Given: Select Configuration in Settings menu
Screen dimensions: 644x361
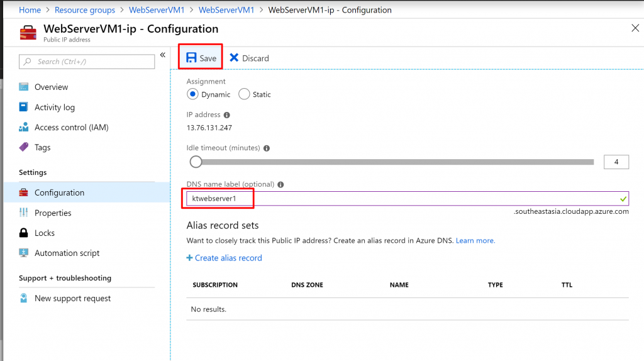Looking at the screenshot, I should [x=87, y=192].
